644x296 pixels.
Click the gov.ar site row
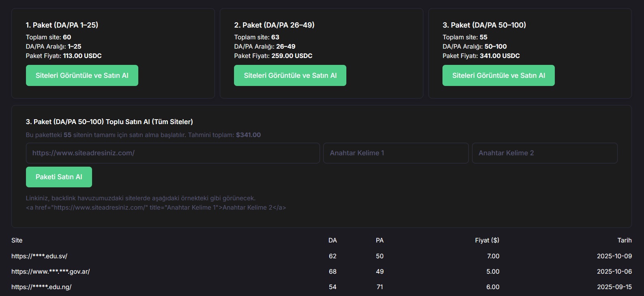[x=51, y=272]
